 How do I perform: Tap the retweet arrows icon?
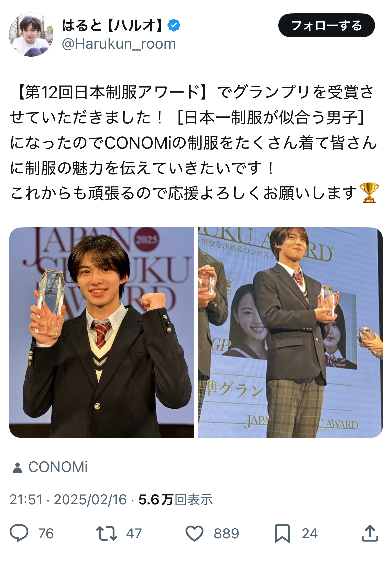(106, 533)
